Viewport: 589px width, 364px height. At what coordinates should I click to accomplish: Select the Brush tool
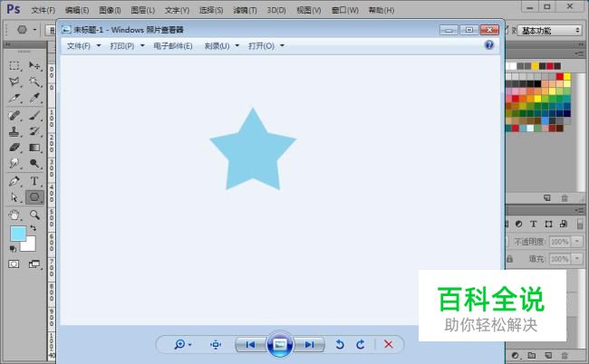tap(34, 115)
